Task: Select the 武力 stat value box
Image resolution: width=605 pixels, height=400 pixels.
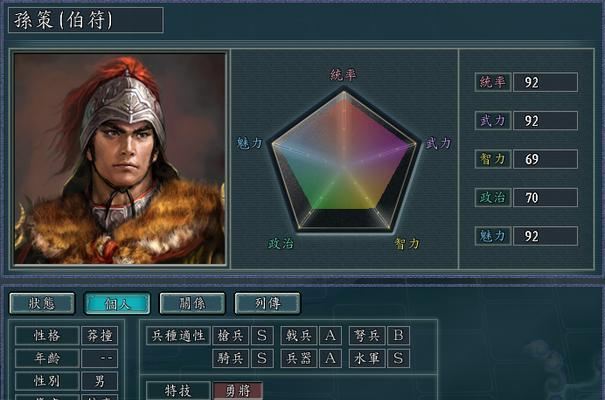Action: pyautogui.click(x=545, y=121)
